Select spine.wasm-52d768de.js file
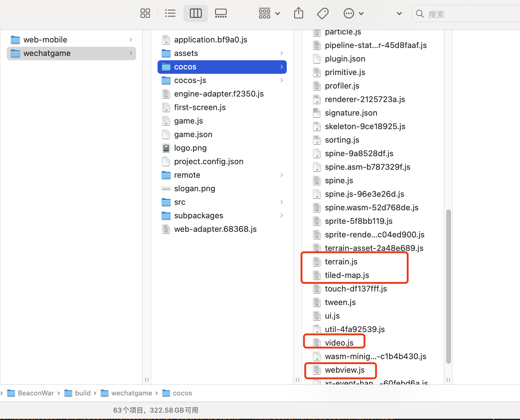This screenshot has width=520, height=420. point(373,208)
